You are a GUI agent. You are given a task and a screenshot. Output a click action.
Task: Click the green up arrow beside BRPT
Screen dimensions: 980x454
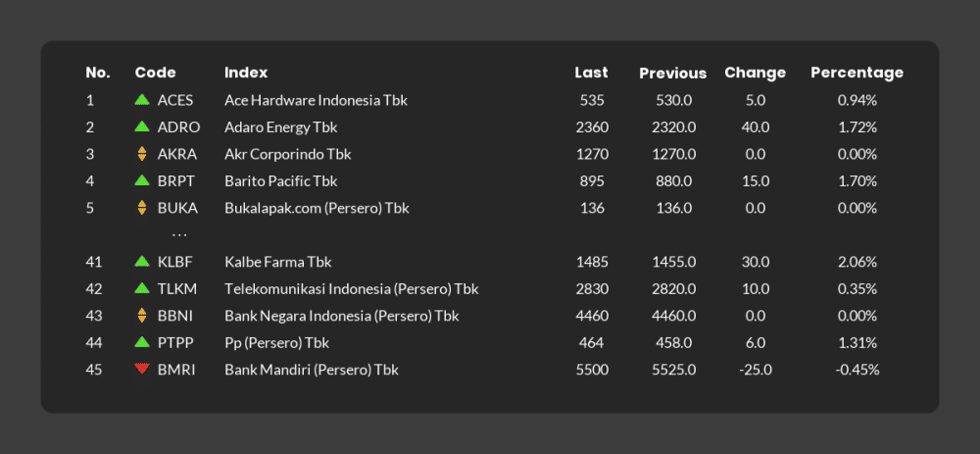point(142,180)
